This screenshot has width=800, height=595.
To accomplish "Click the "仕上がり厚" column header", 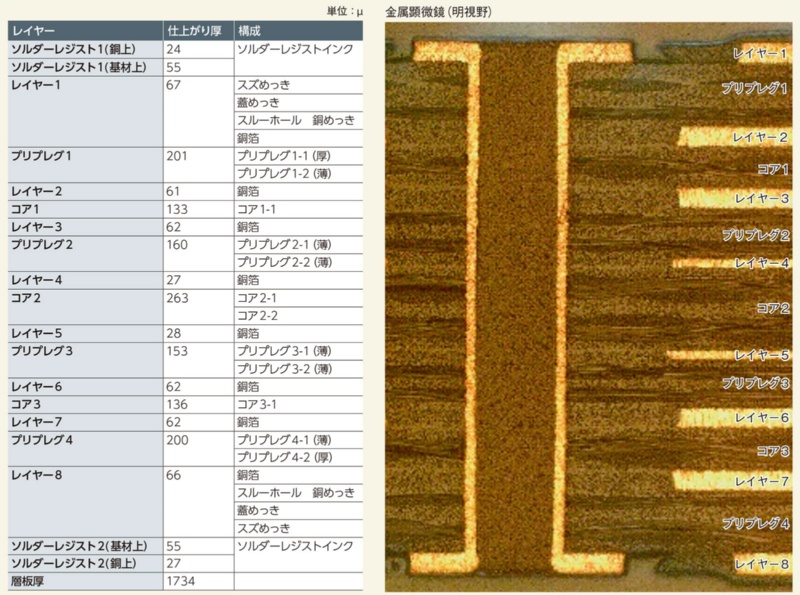I will [x=197, y=30].
